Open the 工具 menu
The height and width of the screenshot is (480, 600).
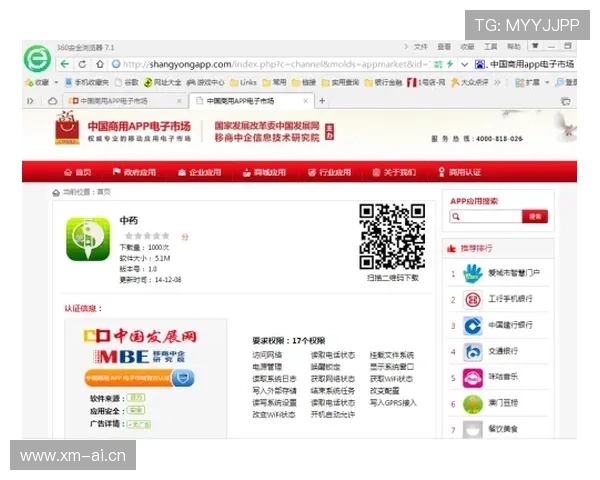tap(491, 47)
